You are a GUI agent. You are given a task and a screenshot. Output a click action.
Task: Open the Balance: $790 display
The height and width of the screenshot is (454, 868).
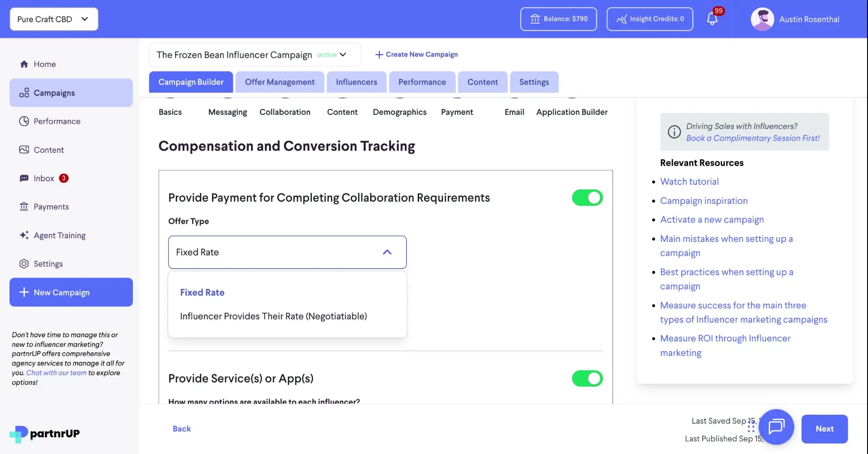point(558,19)
